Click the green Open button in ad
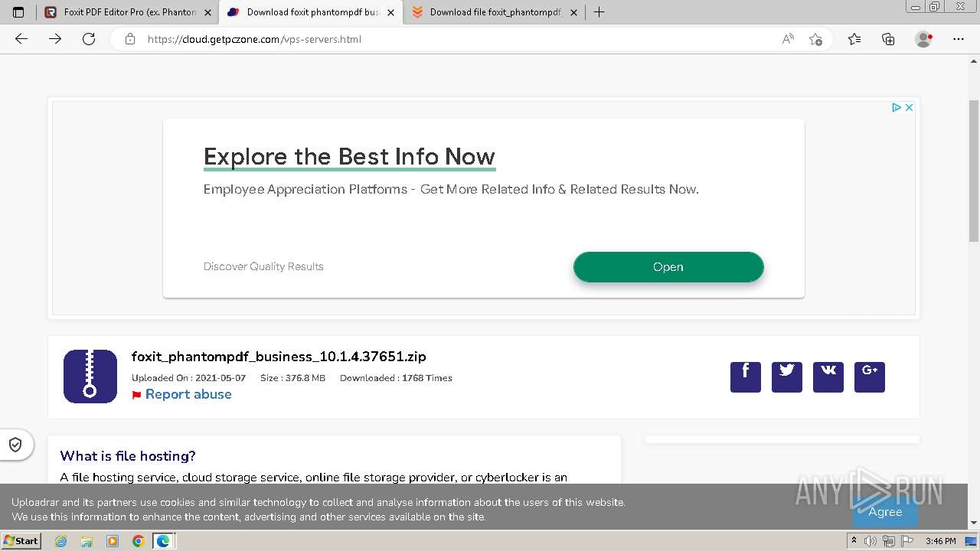The width and height of the screenshot is (980, 551). tap(668, 267)
